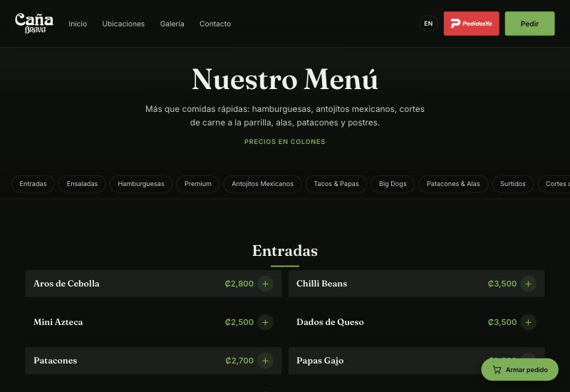Viewport: 570px width, 392px height.
Task: Select the Premium category pill
Action: pyautogui.click(x=198, y=184)
